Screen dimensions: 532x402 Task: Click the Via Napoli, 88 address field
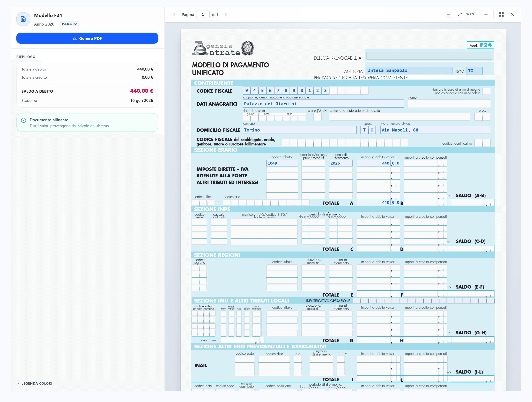coord(435,130)
